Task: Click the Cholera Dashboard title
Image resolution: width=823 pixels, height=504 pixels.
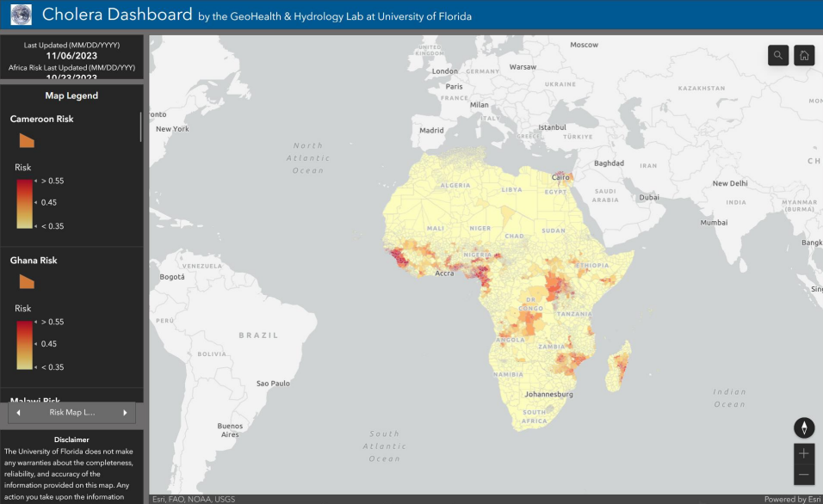Action: tap(117, 15)
